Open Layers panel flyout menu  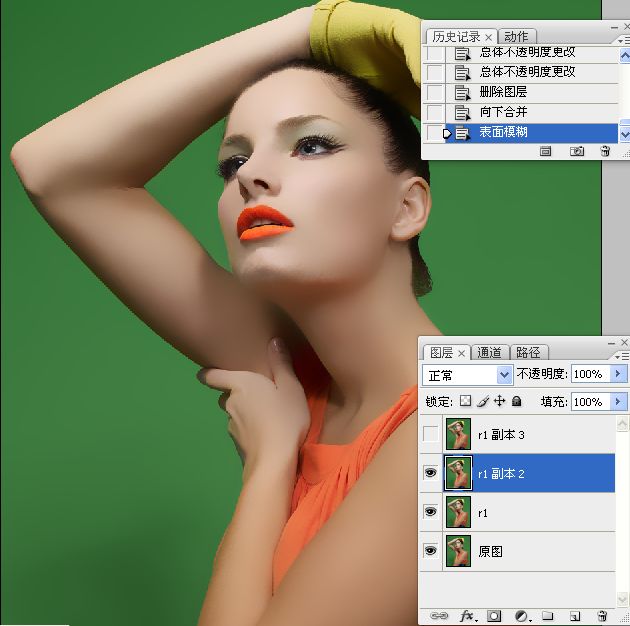point(622,356)
